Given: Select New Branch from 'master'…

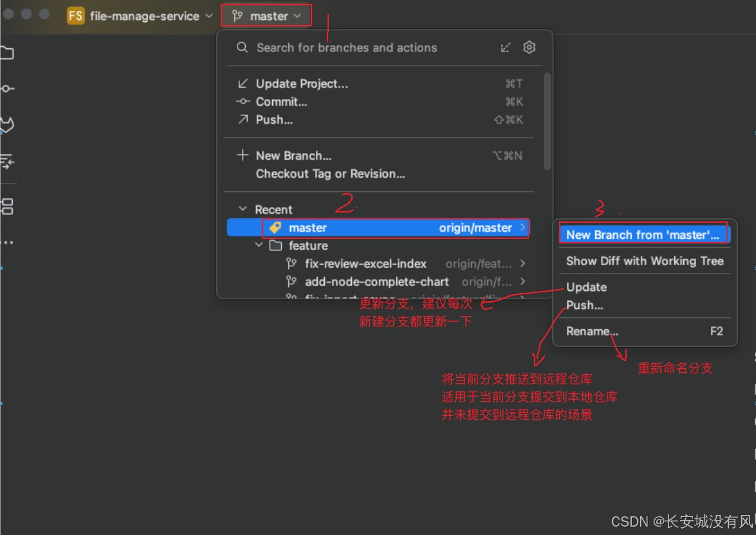Looking at the screenshot, I should tap(645, 234).
